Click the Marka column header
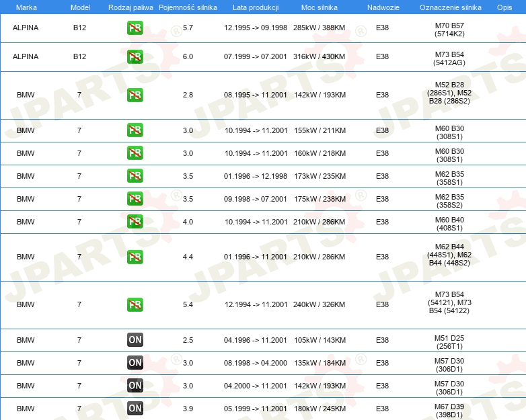This screenshot has height=420, width=526. click(26, 7)
